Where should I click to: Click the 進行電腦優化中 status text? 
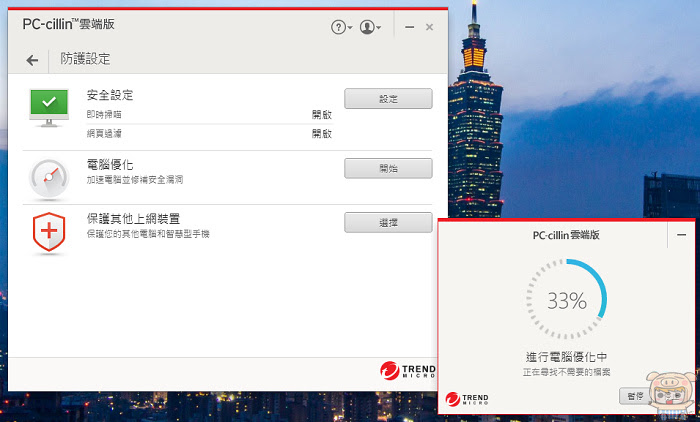[x=567, y=357]
